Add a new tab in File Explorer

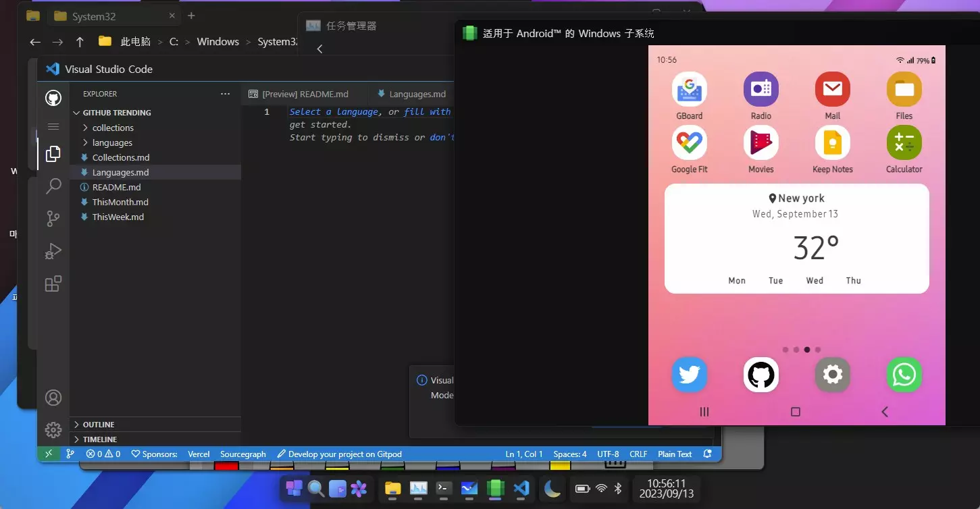click(x=191, y=16)
